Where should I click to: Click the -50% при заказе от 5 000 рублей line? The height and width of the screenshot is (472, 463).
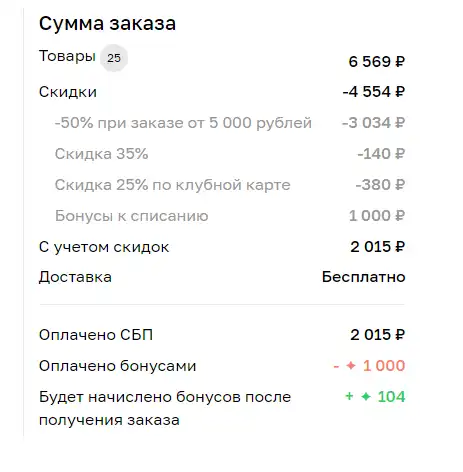pos(183,123)
